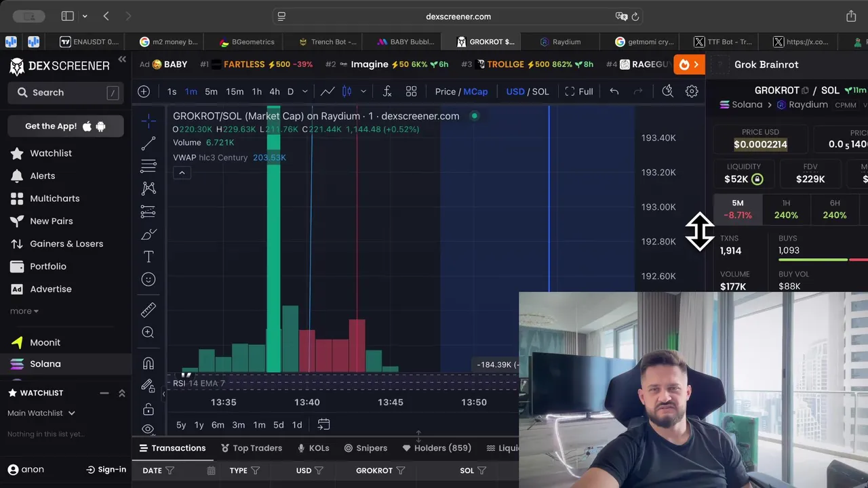This screenshot has height=488, width=868.
Task: Activate the zoom in tool
Action: pos(149,332)
